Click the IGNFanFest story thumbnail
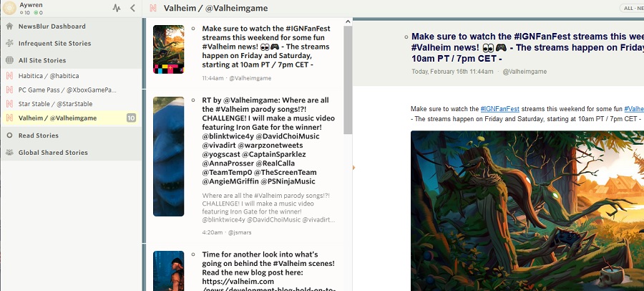This screenshot has width=644, height=291. coord(168,49)
